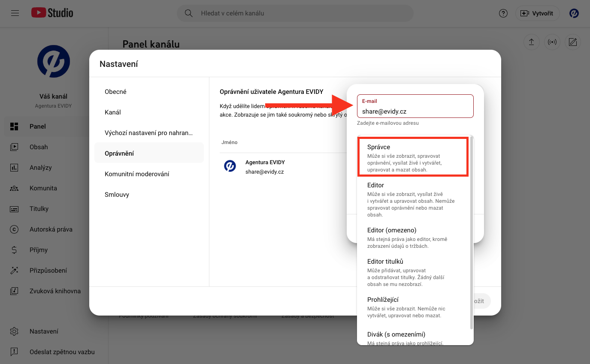This screenshot has height=364, width=590.
Task: Click share@evidy.cz under Agentura EVIDY row
Action: (265, 172)
